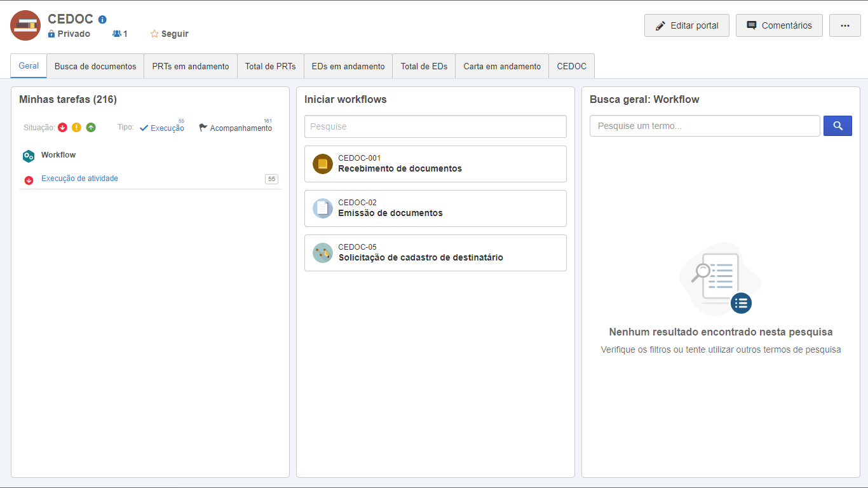Open the PRTs em andamento tab
This screenshot has width=868, height=488.
coord(191,66)
